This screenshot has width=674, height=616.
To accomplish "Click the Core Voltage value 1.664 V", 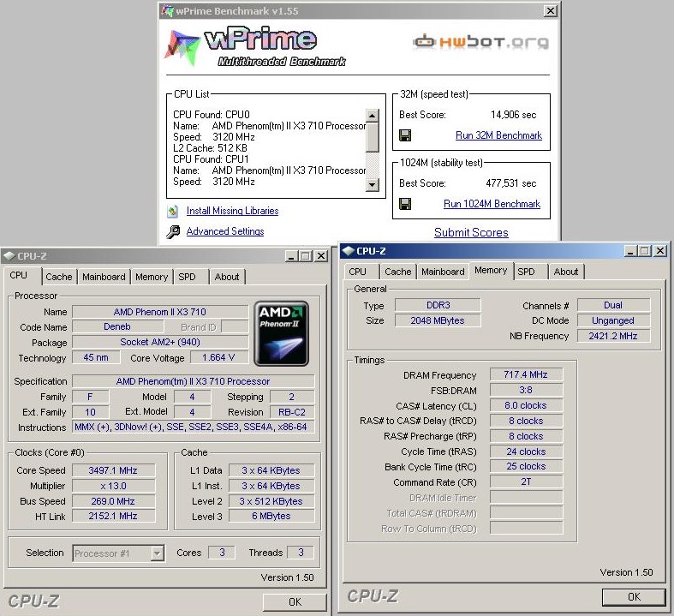I will tap(218, 357).
